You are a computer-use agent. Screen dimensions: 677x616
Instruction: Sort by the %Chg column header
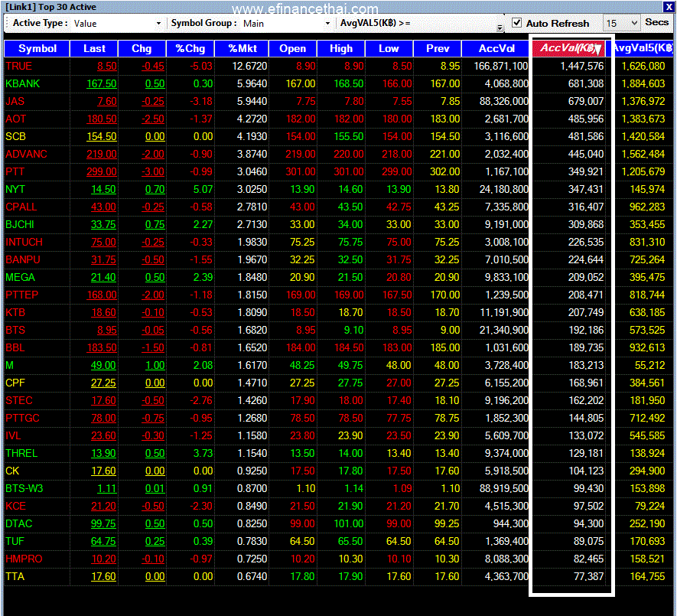click(190, 48)
